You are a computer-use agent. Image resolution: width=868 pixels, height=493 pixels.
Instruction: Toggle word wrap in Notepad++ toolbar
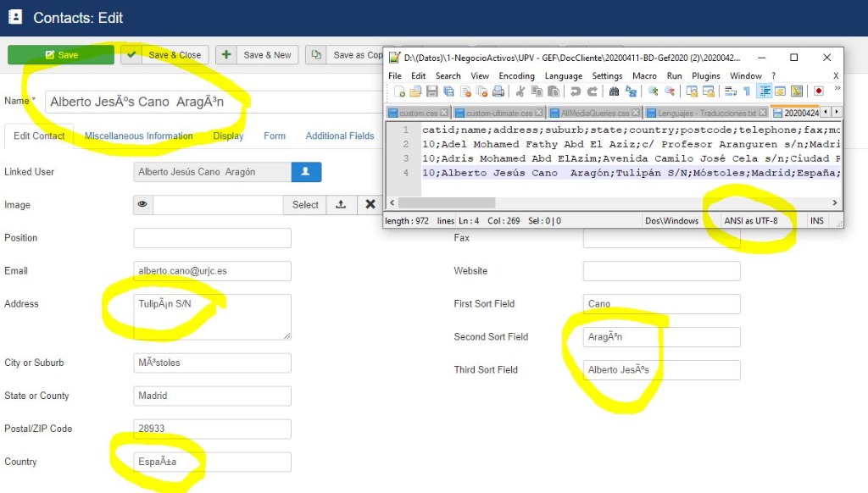(731, 91)
